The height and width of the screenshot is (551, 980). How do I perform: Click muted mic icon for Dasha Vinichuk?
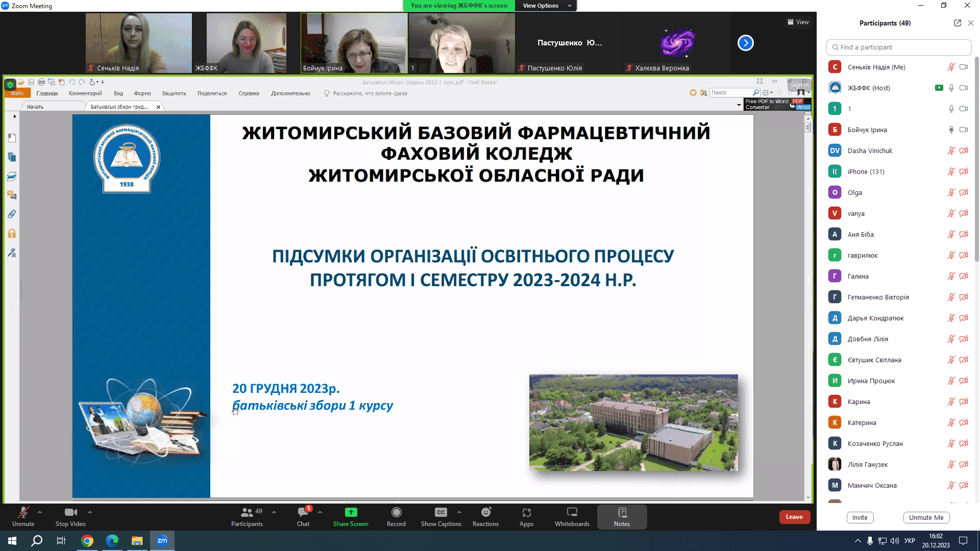tap(951, 151)
